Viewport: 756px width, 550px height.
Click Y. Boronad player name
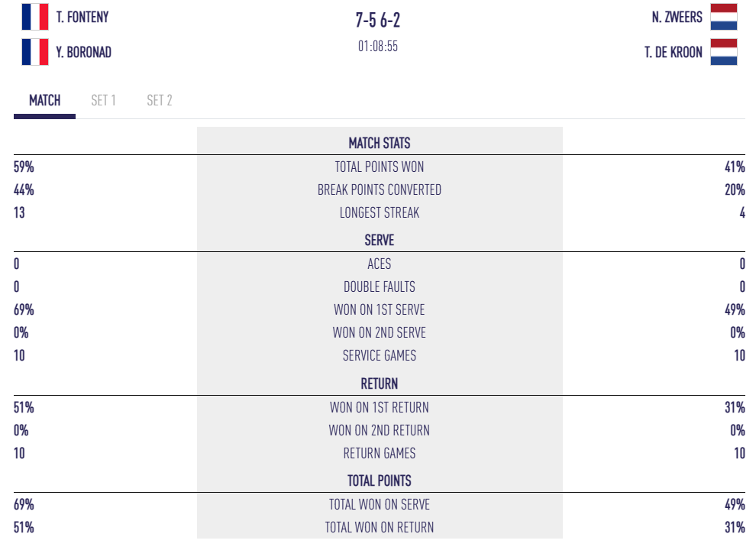click(x=84, y=52)
